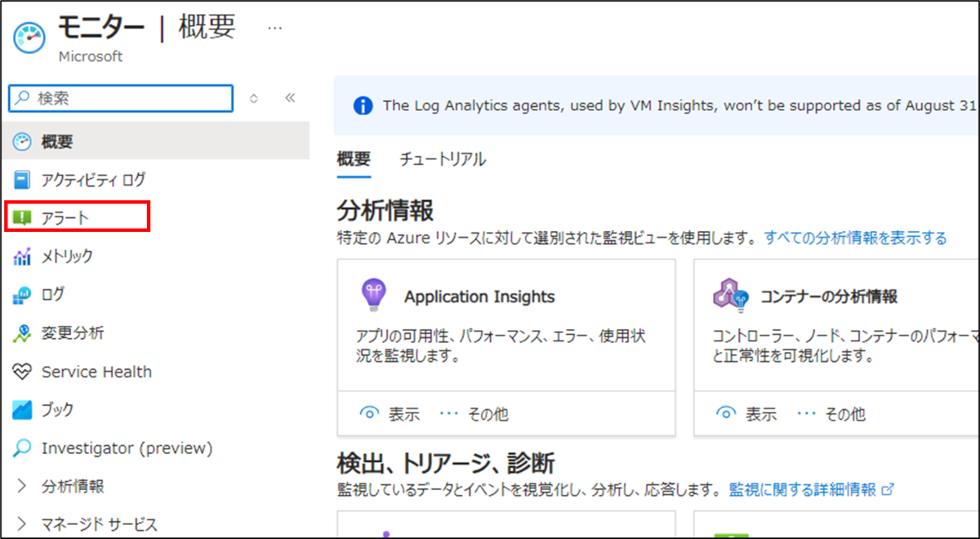This screenshot has width=980, height=539.
Task: Switch to the チュートリアル tab
Action: 443,159
